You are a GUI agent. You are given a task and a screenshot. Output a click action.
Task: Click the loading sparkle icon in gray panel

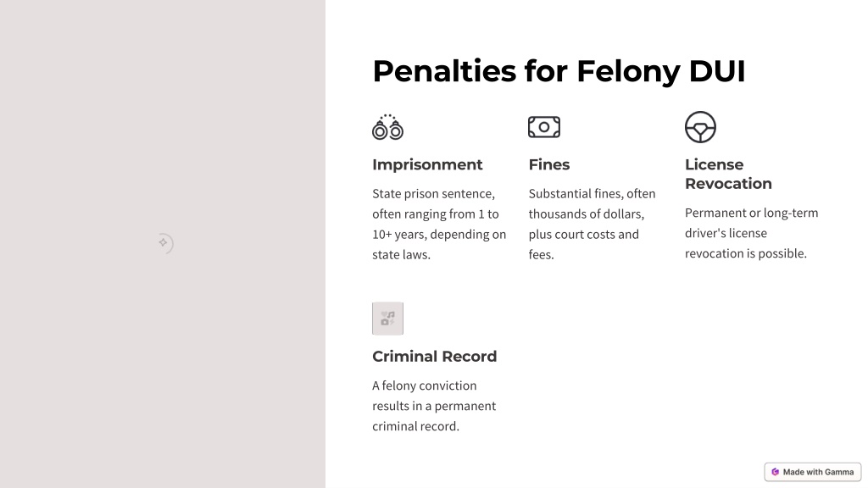coord(164,243)
